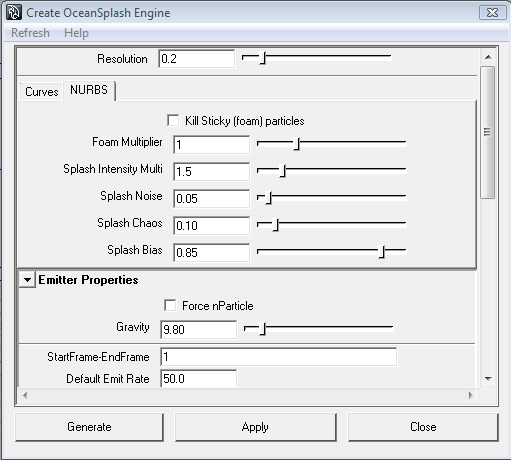Click the Splash Intensity Multi slider handle
Viewport: 511px width, 460px height.
(283, 171)
